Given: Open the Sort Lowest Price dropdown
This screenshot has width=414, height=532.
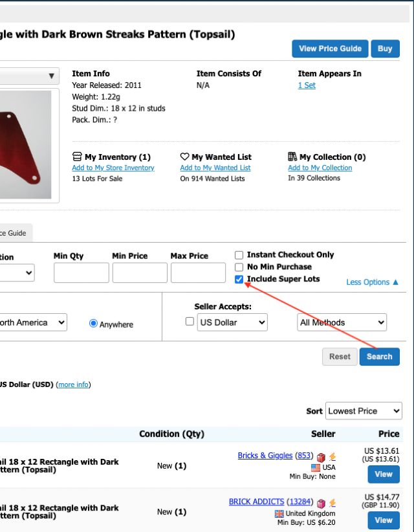Looking at the screenshot, I should (364, 411).
